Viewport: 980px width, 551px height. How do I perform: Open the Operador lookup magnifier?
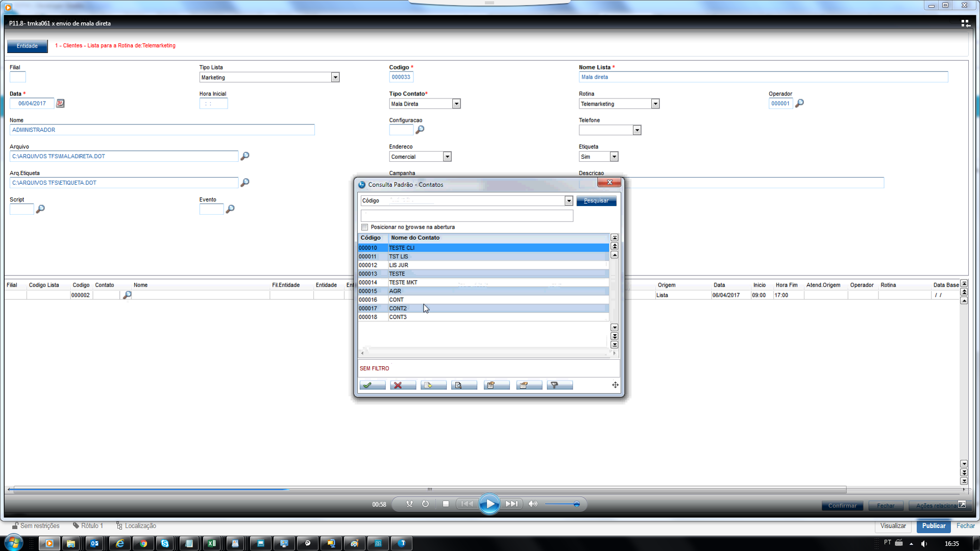pos(799,104)
